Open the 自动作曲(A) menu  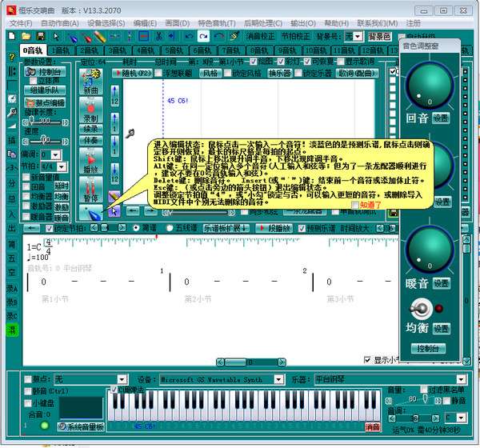[x=60, y=23]
